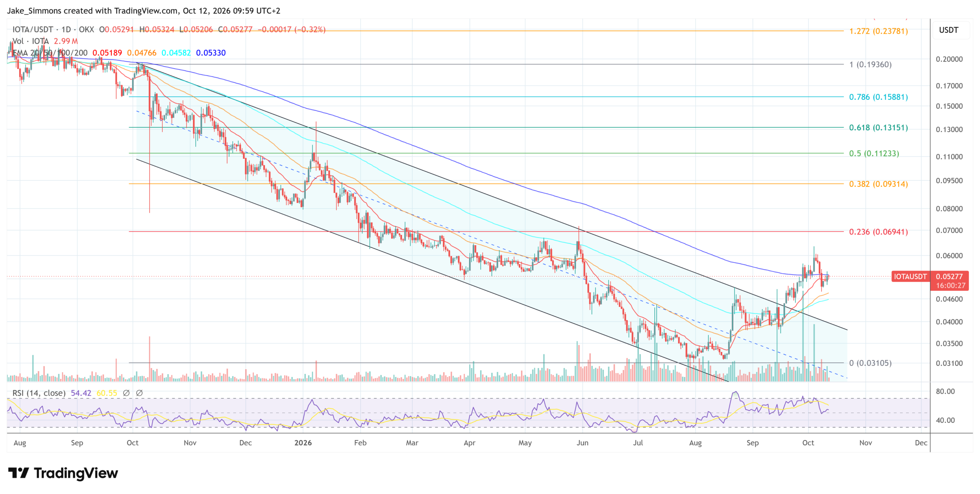
Task: Click the EMA 50 value 0.04766
Action: click(x=142, y=53)
